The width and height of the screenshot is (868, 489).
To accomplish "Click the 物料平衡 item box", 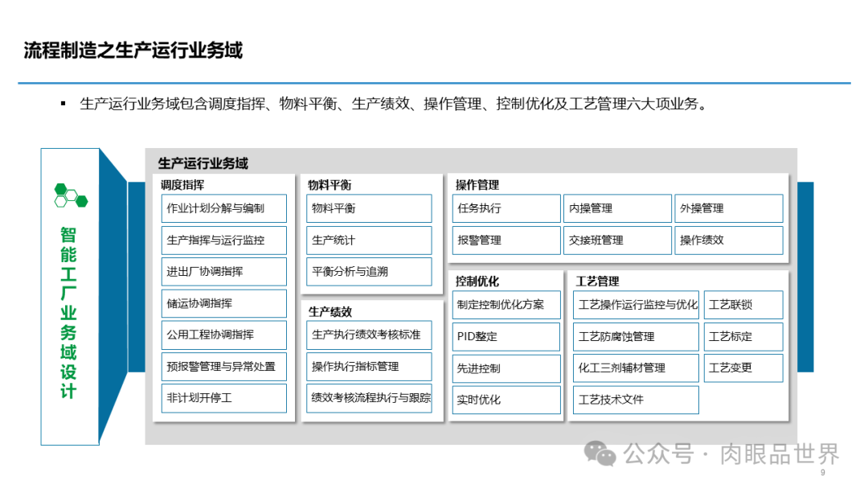I will click(x=369, y=208).
